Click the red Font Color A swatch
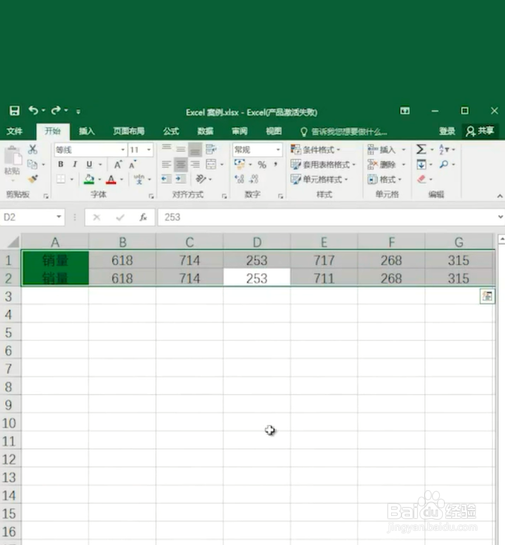Screen dimensions: 505x545 (111, 179)
